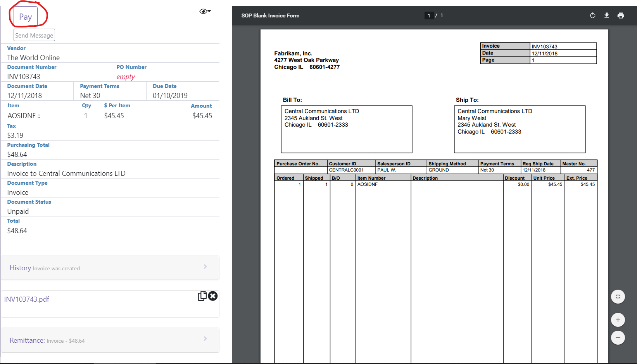Select the due date 01/10/2019
Screen dimensions: 637x364
[170, 96]
